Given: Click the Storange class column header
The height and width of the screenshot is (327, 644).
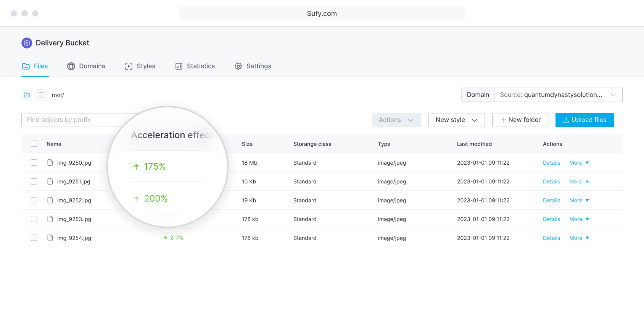Looking at the screenshot, I should click(312, 144).
